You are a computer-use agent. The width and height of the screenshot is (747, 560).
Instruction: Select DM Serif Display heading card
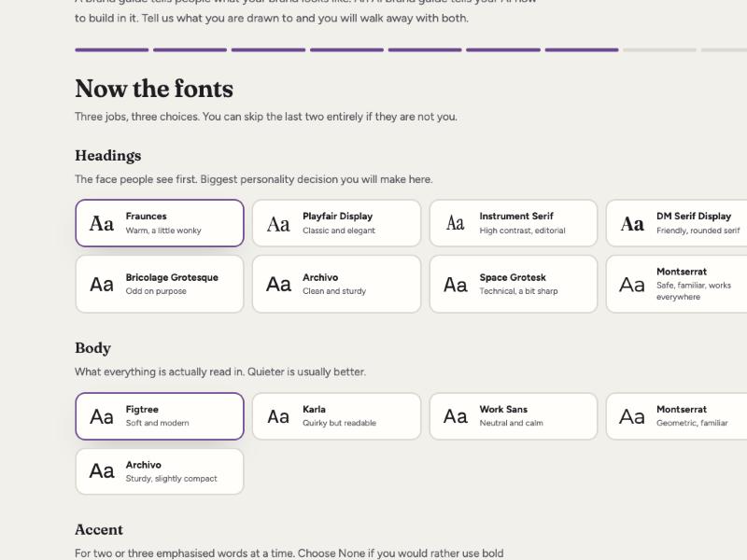coord(676,223)
